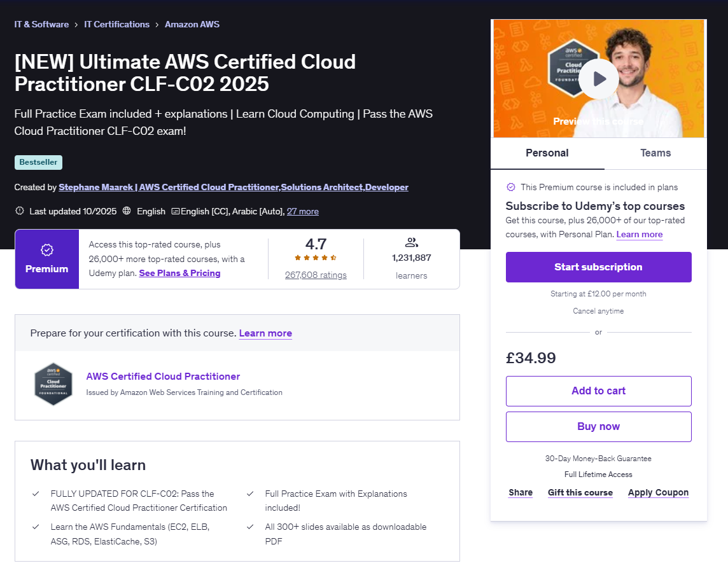Click the breadcrumb chevron after IT Certifications
Image resolution: width=728 pixels, height=575 pixels.
click(157, 25)
